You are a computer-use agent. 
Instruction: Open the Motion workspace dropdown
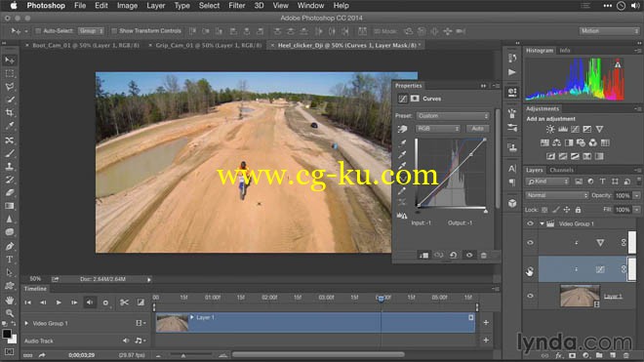(610, 31)
